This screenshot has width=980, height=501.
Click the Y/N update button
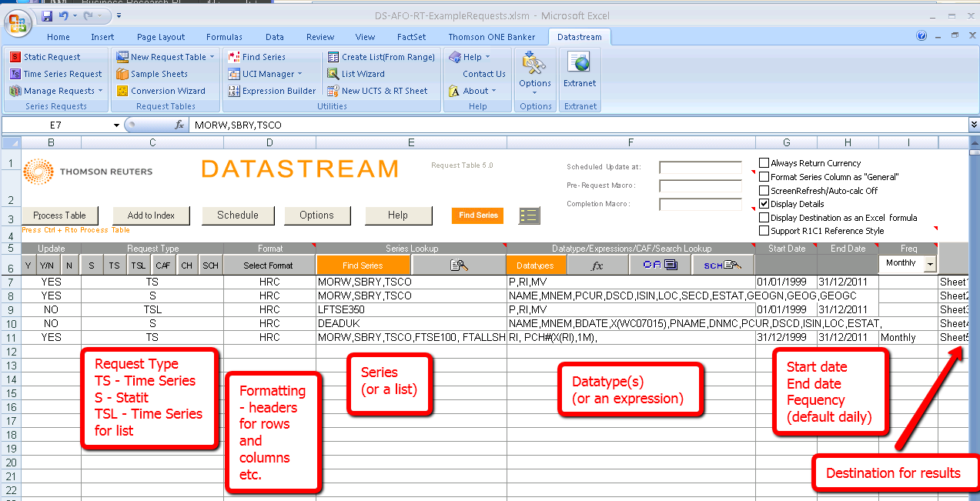(x=48, y=265)
